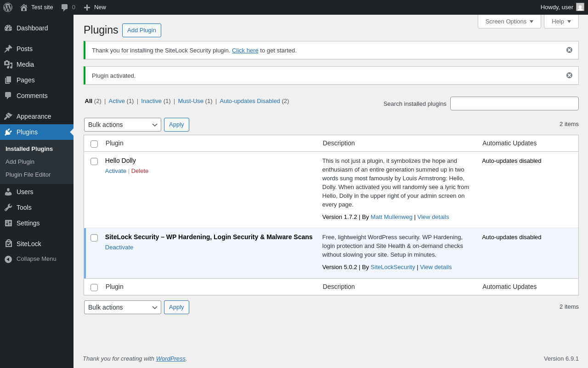588x368 pixels.
Task: Open the top Bulk actions dropdown
Action: [x=122, y=125]
